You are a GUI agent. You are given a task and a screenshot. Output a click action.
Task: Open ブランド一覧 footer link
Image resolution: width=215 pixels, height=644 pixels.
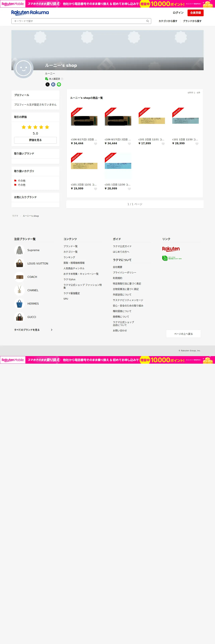point(71,246)
